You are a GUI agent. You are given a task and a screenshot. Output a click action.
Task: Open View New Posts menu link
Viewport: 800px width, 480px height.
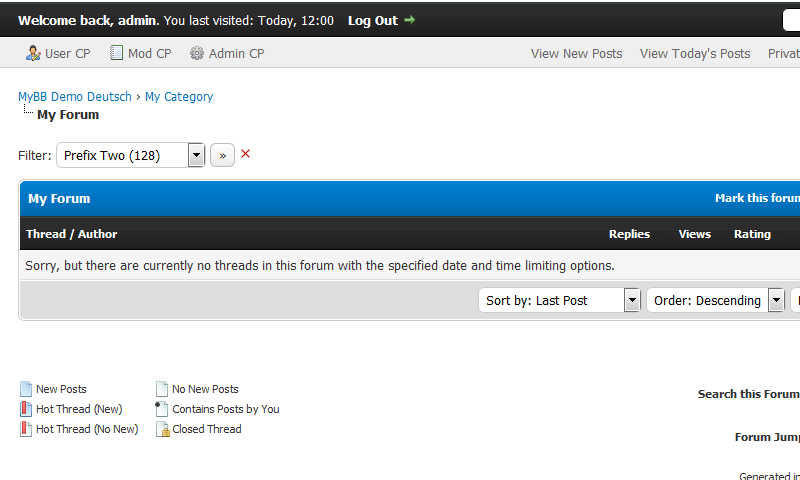click(x=576, y=54)
